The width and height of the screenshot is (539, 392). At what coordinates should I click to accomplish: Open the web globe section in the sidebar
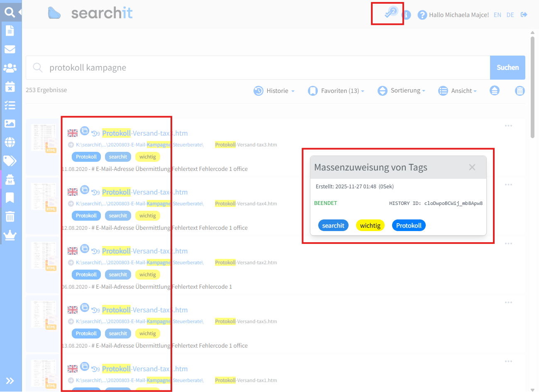10,142
